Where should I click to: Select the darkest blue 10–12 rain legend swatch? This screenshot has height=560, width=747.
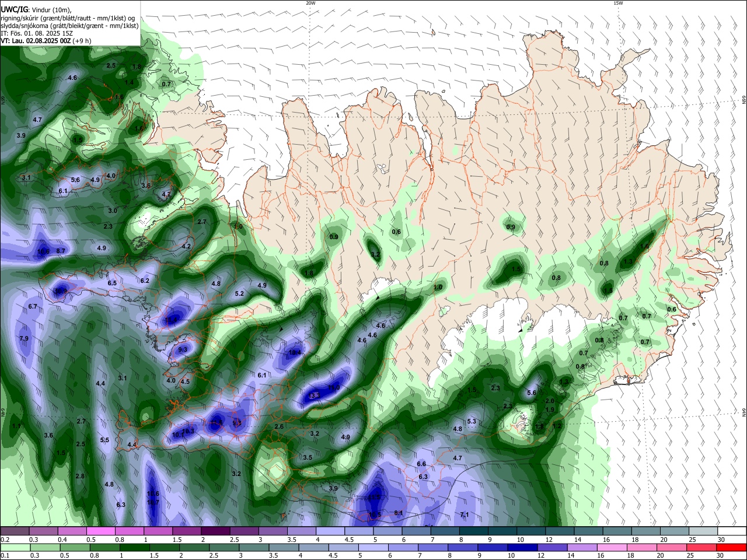tap(522, 548)
